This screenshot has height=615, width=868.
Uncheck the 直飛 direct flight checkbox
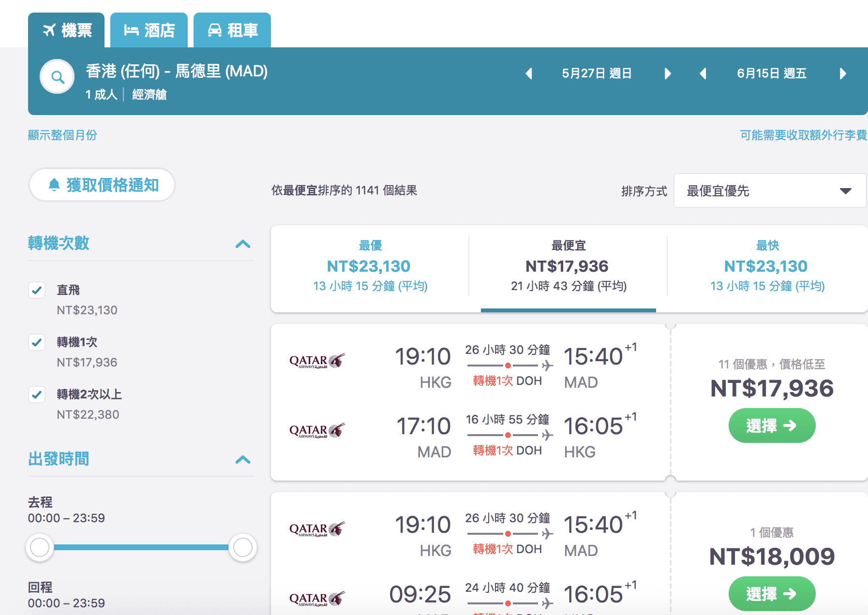[37, 290]
